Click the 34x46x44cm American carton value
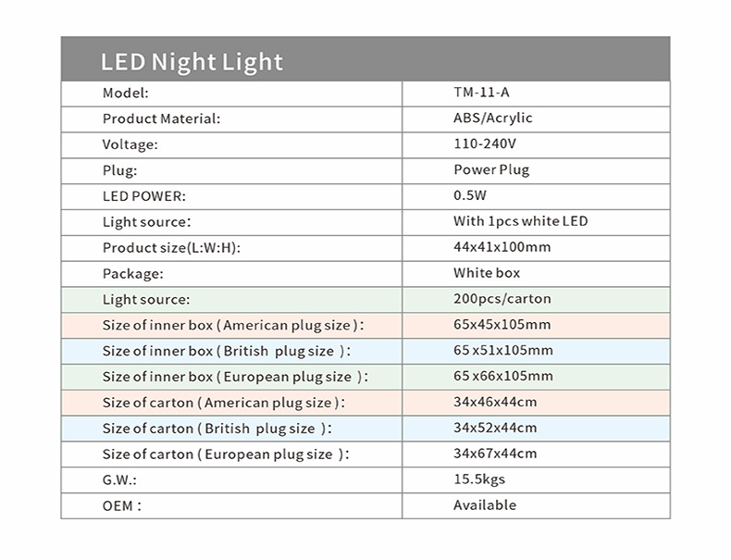Screen dimensions: 731x560 pos(495,403)
